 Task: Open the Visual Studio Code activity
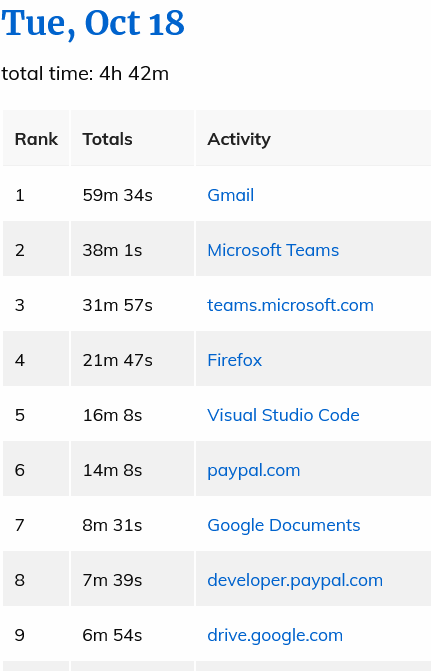[x=283, y=415]
